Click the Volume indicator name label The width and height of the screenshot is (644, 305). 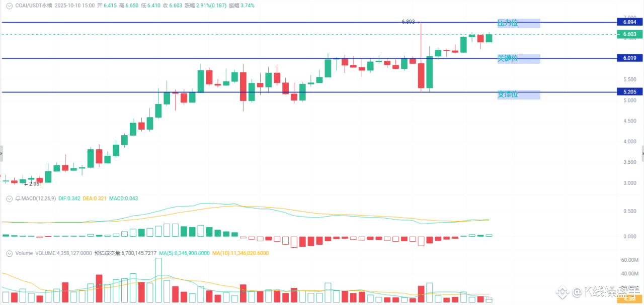pos(24,253)
